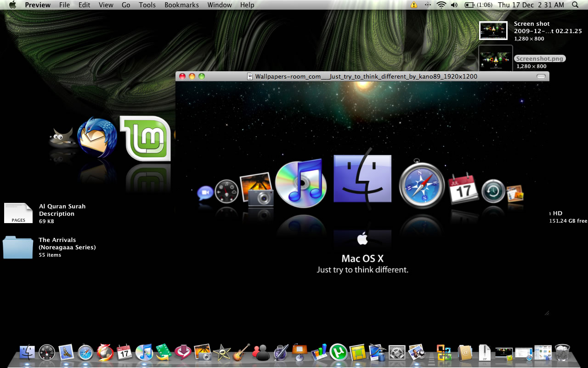Click the Preview window resize grip

coord(546,313)
